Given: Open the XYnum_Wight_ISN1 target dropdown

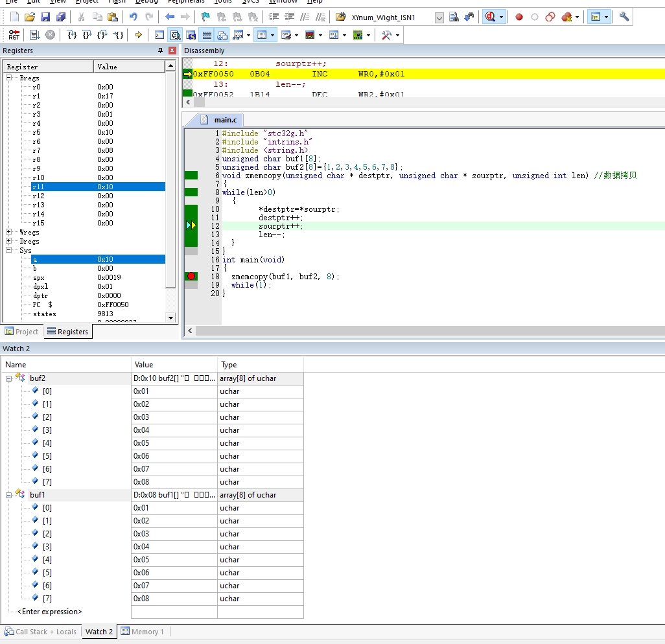Looking at the screenshot, I should click(439, 17).
